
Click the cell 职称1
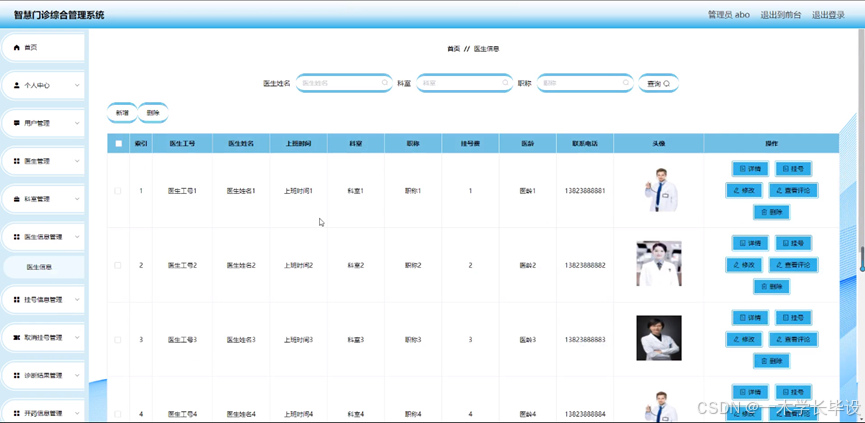(x=413, y=191)
